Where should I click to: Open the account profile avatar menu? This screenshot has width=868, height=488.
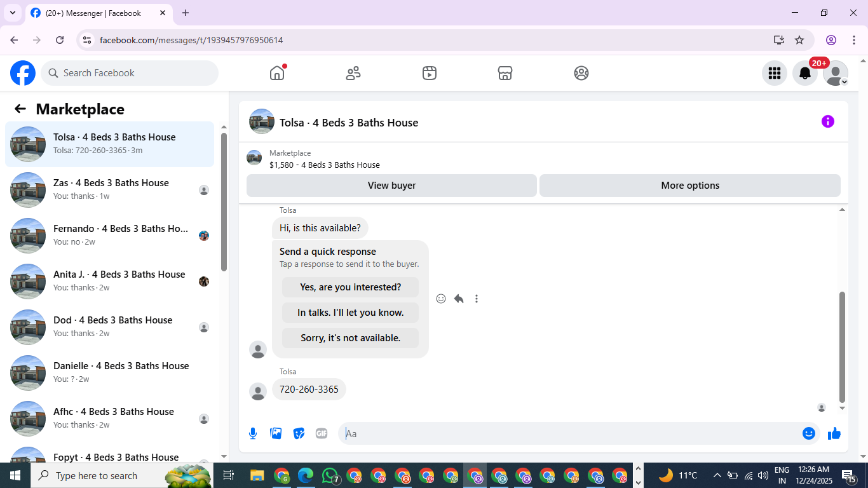(x=836, y=73)
